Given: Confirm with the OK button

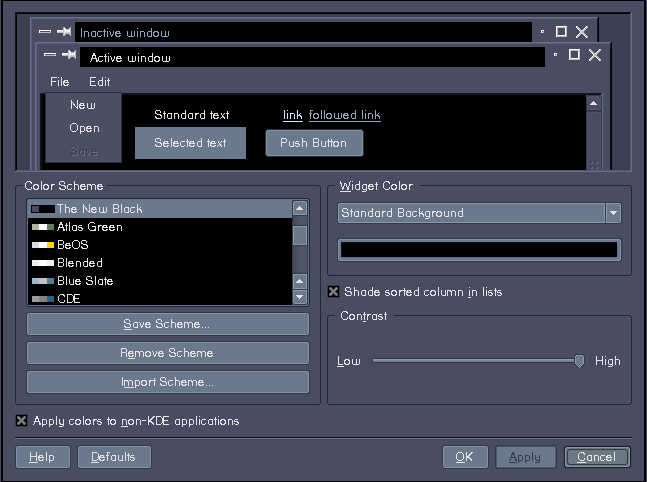Looking at the screenshot, I should [465, 457].
